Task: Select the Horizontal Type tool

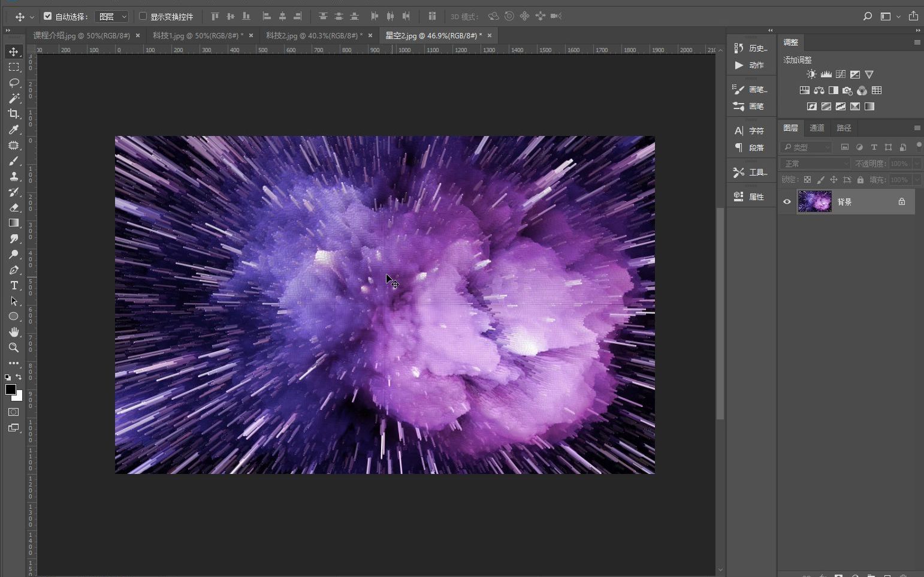Action: [x=14, y=286]
